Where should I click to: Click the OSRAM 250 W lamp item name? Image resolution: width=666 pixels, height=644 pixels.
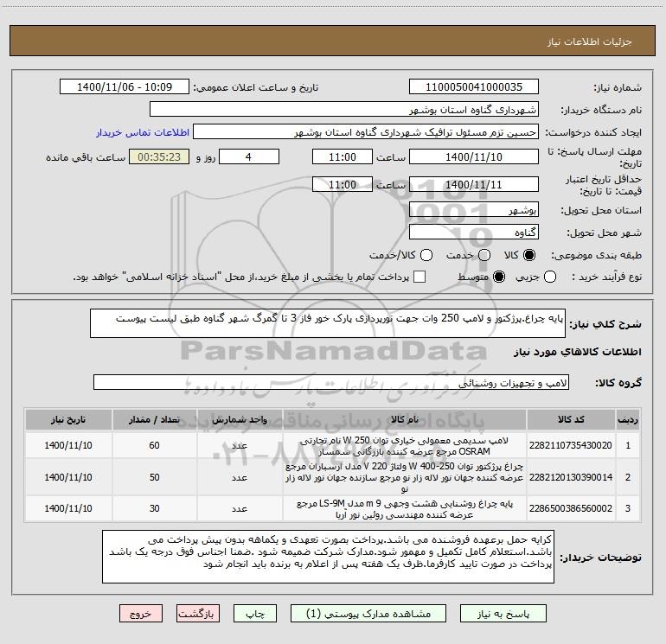(x=405, y=446)
